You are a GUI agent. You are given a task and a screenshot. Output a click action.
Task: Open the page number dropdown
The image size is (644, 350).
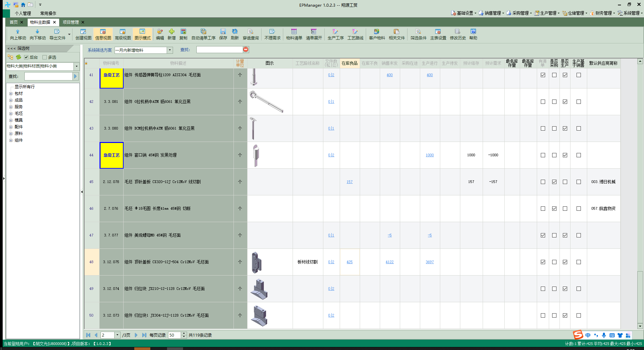[117, 335]
